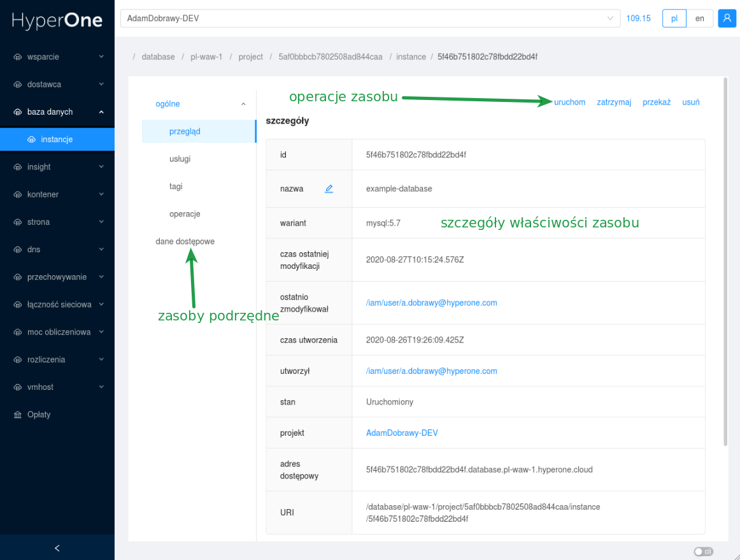
Task: Switch language to en
Action: (x=699, y=18)
